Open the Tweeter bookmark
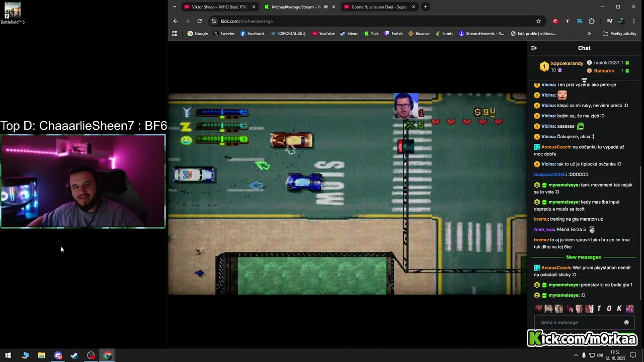The height and width of the screenshot is (362, 644). (224, 34)
